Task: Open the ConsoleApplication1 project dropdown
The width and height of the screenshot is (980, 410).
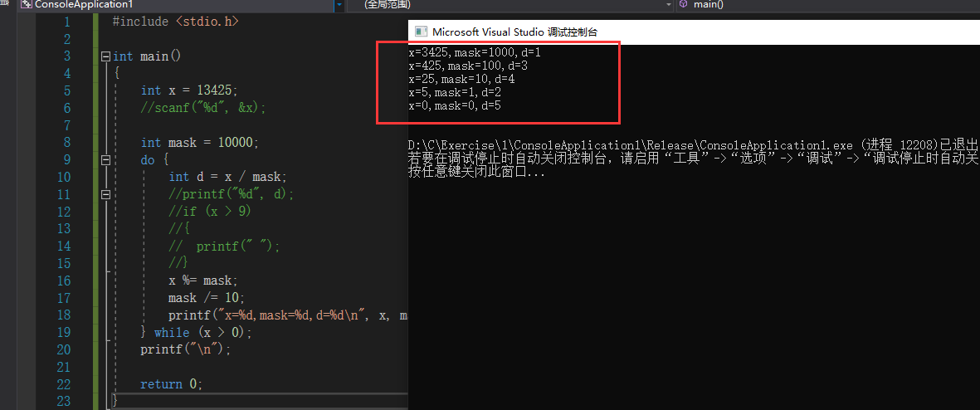Action: point(339,4)
